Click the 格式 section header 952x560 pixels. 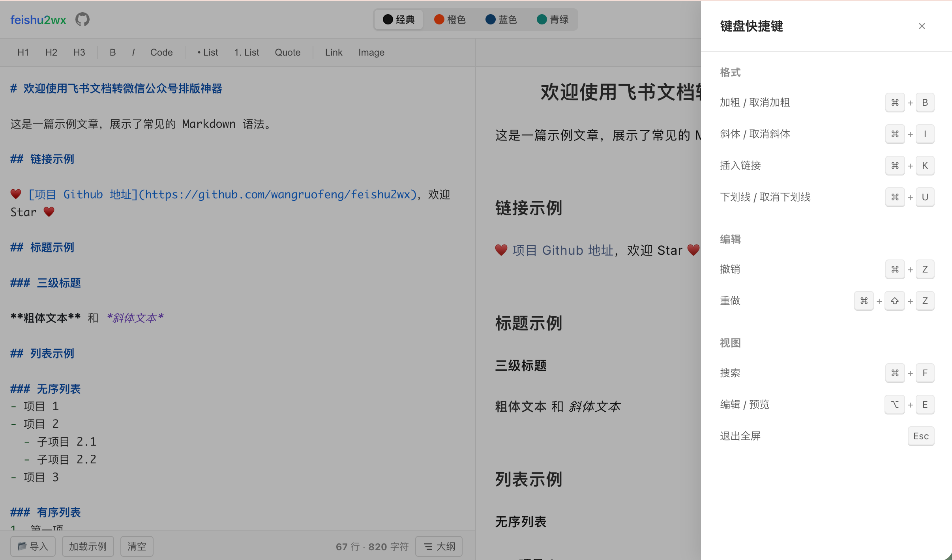[730, 73]
